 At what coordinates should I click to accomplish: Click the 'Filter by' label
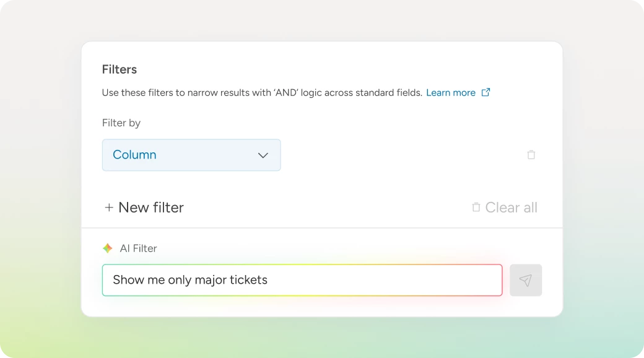click(121, 123)
